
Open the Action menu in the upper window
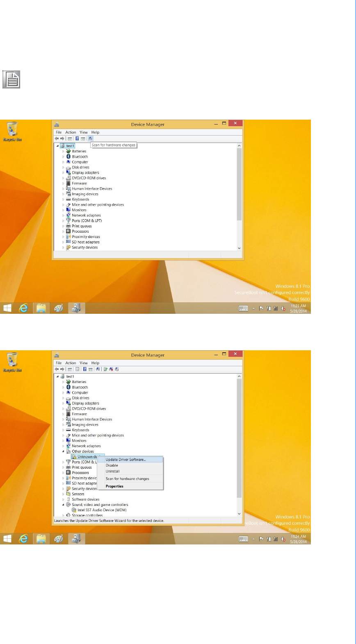click(x=71, y=132)
